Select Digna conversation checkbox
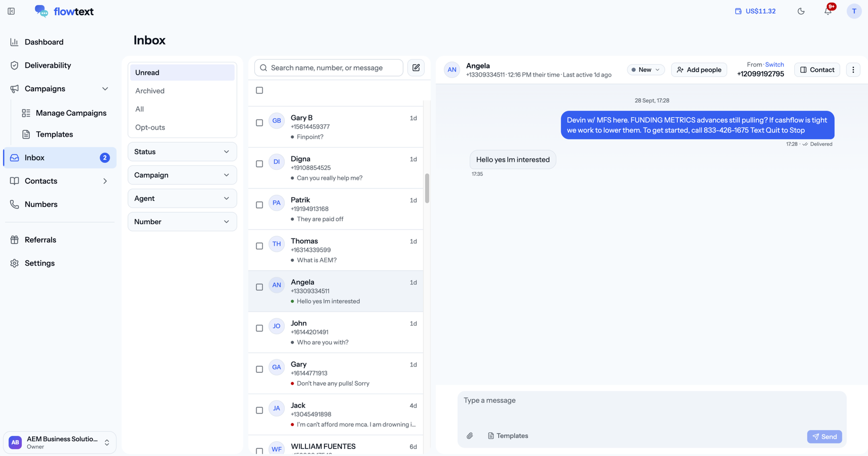Screen dimensions: 868x456 pos(259,164)
